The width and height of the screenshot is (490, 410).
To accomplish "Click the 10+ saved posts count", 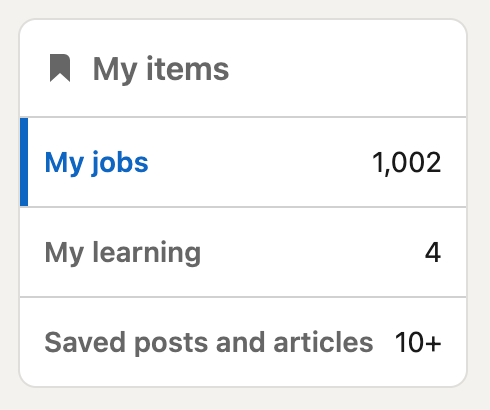I will 418,342.
